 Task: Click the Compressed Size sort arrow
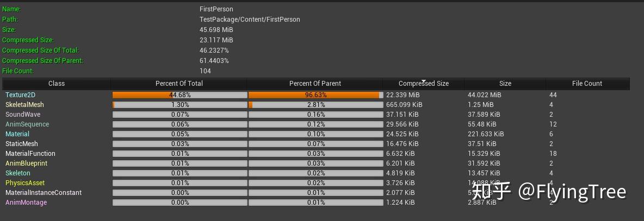tap(424, 80)
